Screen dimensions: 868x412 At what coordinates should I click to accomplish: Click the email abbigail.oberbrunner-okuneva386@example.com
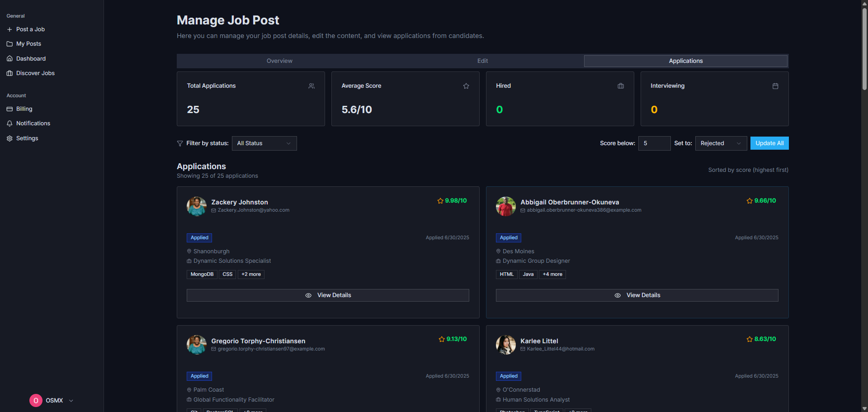point(584,210)
